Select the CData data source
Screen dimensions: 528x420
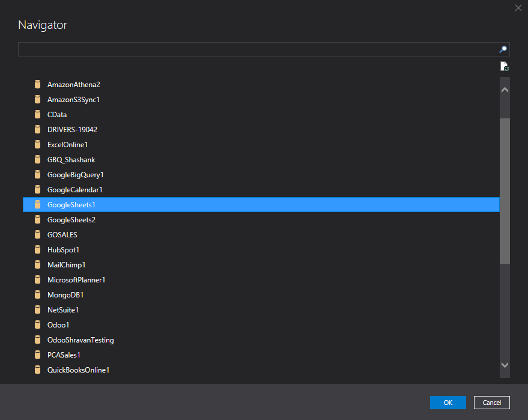[57, 114]
